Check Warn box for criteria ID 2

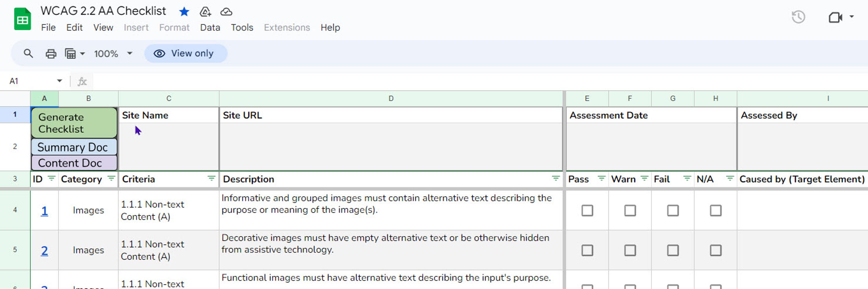(630, 250)
